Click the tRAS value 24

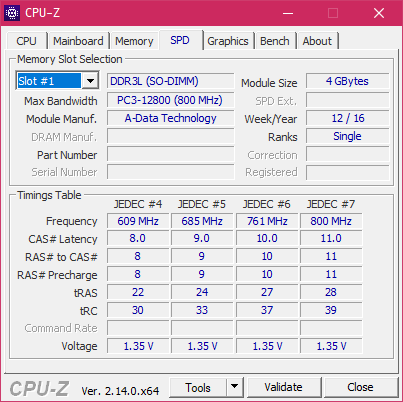[202, 292]
